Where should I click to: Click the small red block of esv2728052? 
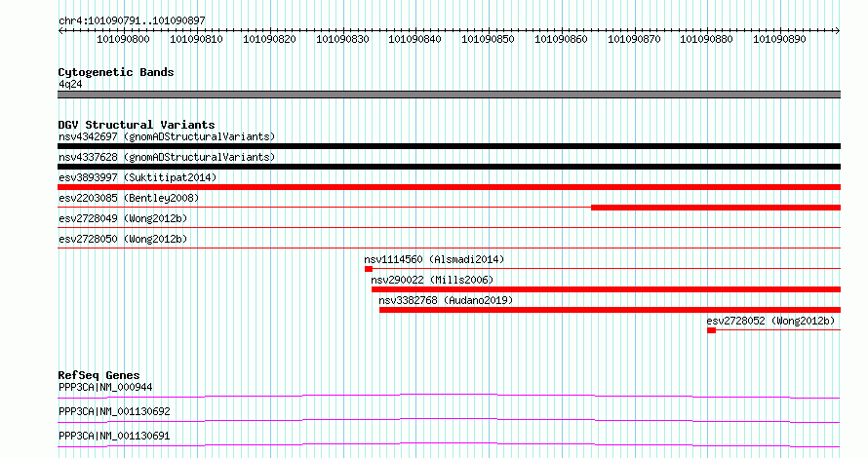pyautogui.click(x=711, y=330)
